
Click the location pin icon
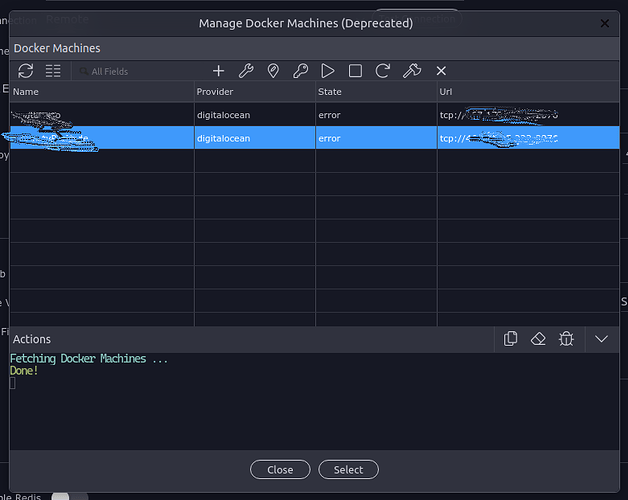click(x=273, y=71)
